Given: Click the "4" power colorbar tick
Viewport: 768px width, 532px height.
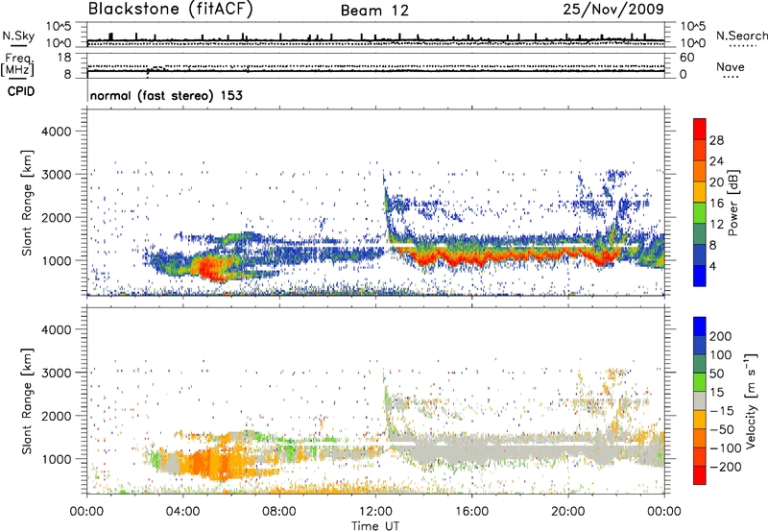Looking at the screenshot, I should tap(713, 266).
